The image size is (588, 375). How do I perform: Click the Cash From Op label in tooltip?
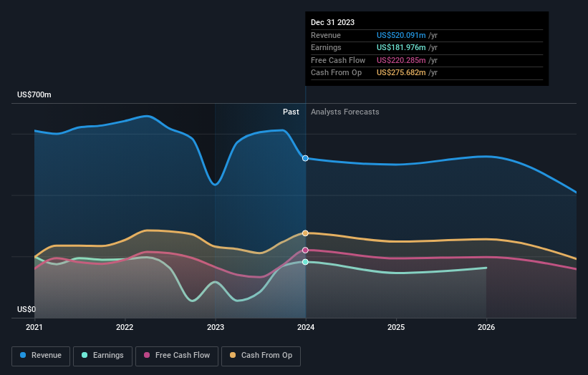[337, 73]
